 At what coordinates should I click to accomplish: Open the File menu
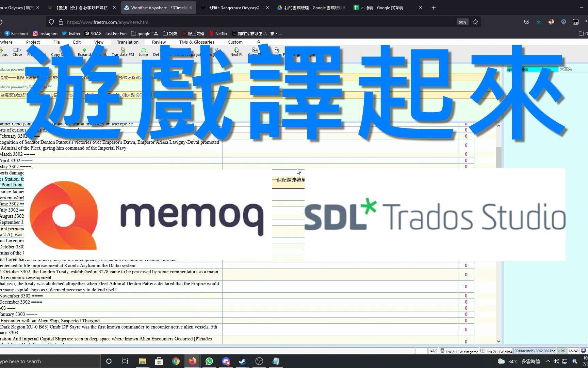pos(56,42)
